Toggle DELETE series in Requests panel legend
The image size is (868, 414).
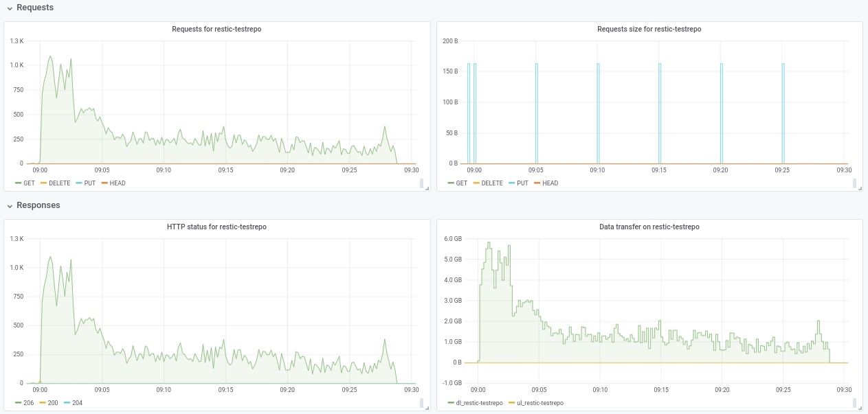tap(59, 183)
